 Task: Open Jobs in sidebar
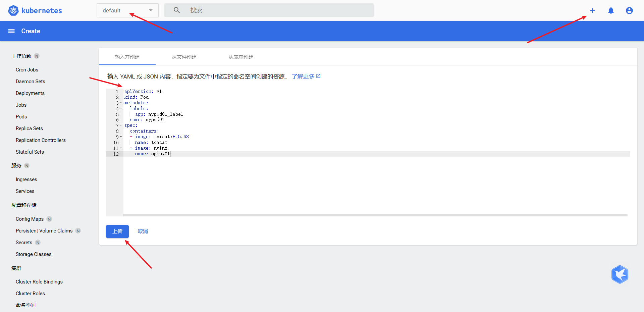[21, 105]
